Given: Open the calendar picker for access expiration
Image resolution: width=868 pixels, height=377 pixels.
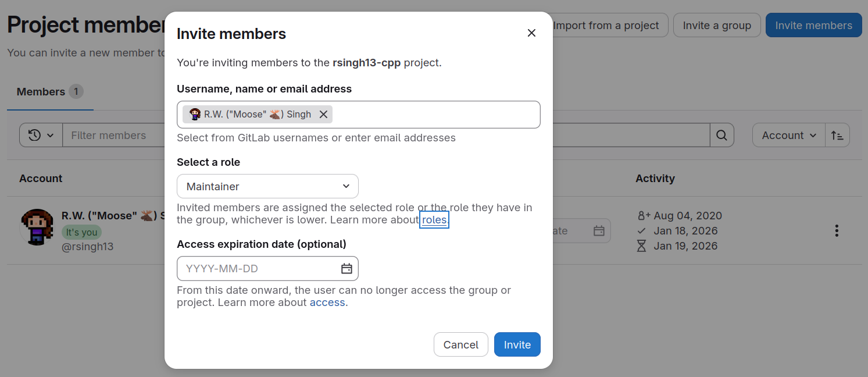Looking at the screenshot, I should (x=347, y=269).
